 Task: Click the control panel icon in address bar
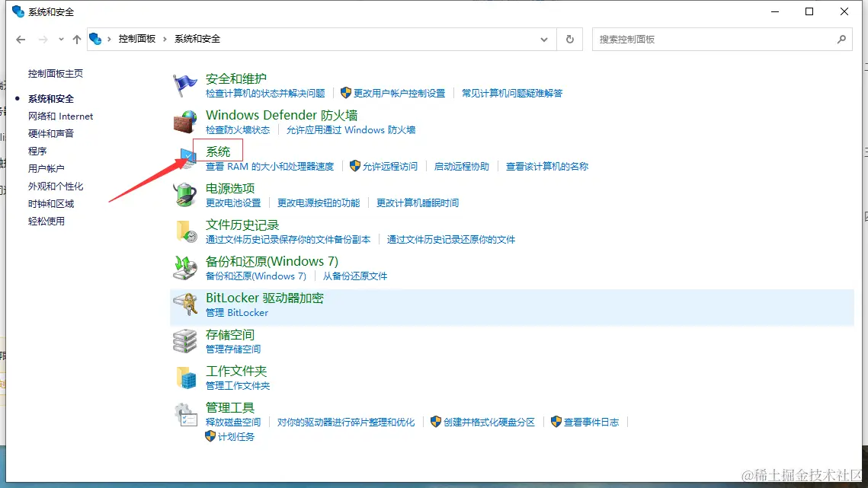coord(95,39)
